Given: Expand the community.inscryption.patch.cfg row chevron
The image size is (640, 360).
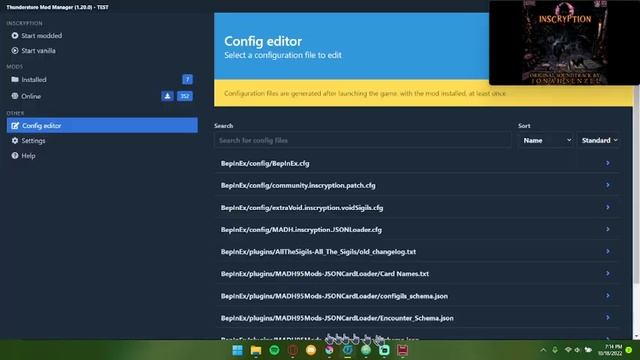Looking at the screenshot, I should tap(608, 185).
